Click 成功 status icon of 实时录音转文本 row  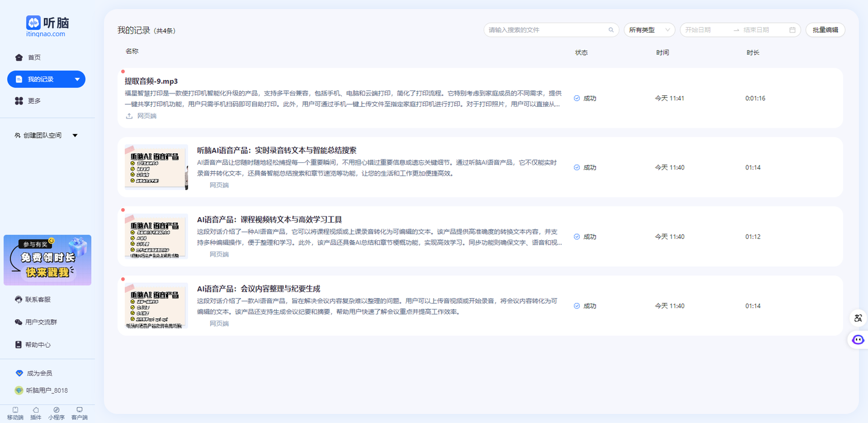pos(577,167)
